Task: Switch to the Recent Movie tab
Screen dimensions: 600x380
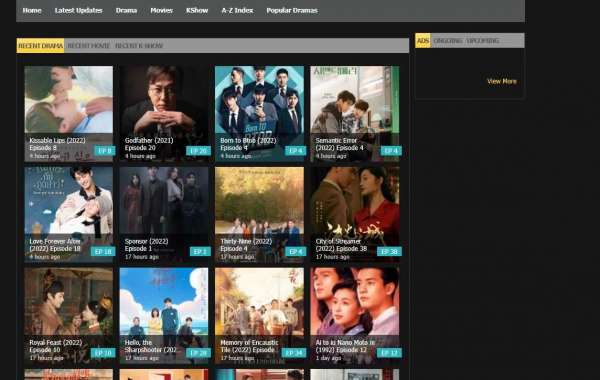Action: pyautogui.click(x=89, y=46)
